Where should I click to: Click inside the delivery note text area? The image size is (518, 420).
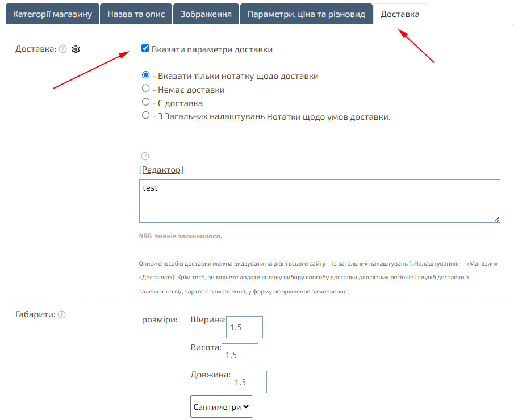pyautogui.click(x=319, y=201)
